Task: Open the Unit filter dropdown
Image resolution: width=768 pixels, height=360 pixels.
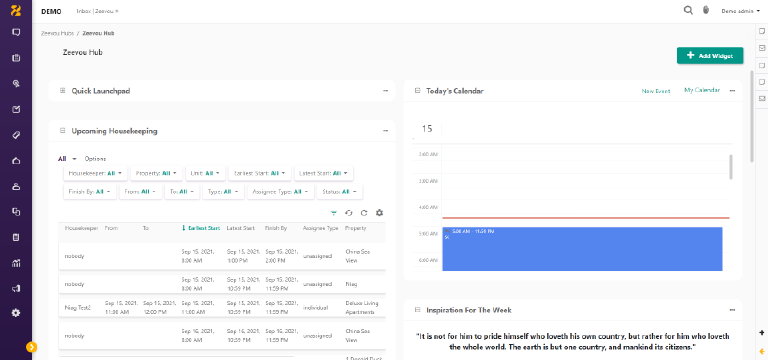Action: click(x=205, y=173)
